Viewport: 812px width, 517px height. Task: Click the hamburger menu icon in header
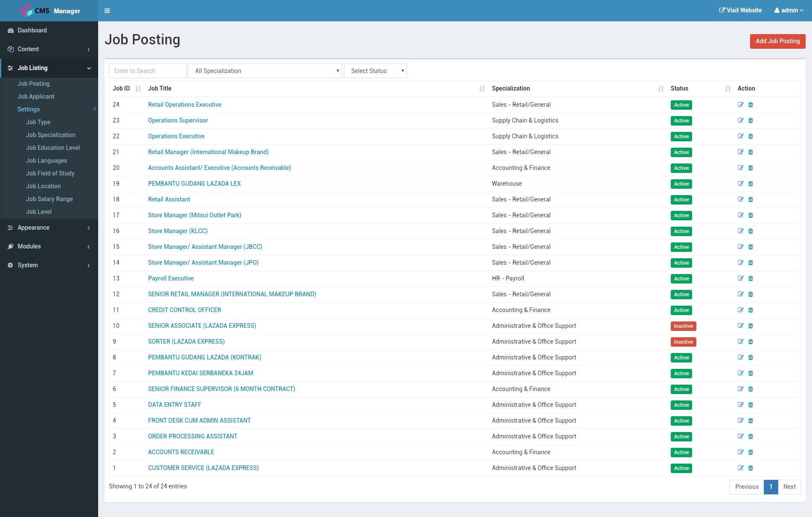(107, 11)
